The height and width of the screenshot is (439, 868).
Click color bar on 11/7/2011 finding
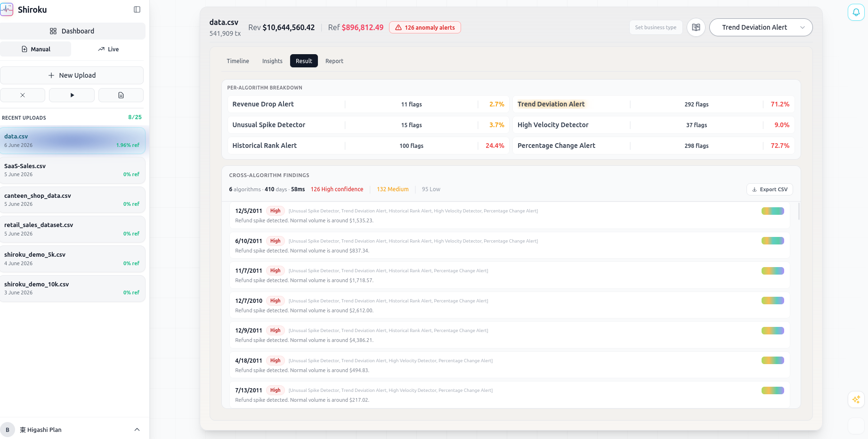coord(773,271)
